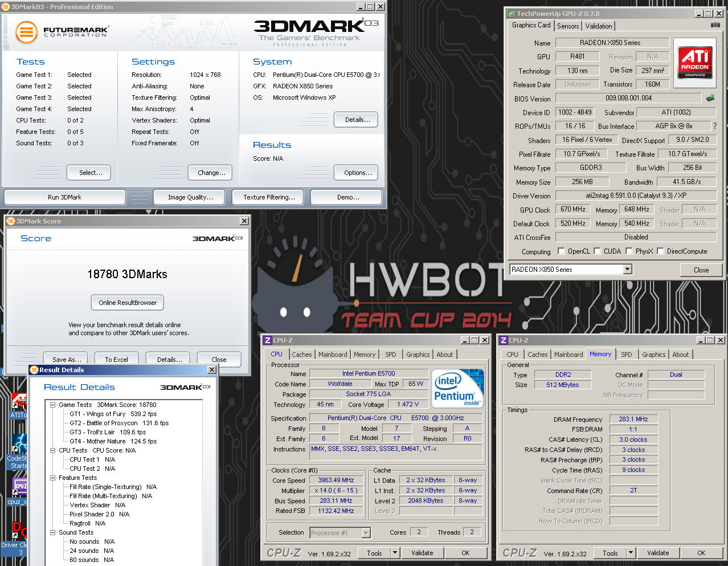This screenshot has height=566, width=728.
Task: Click the ATI Radeon graphics logo
Action: tap(695, 63)
